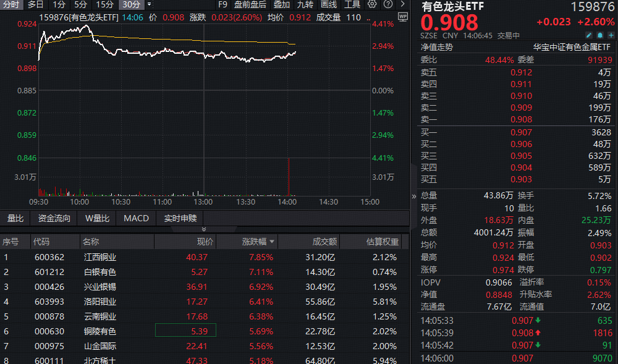618x364 pixels.
Task: Click the pencil edit icon beside 交易中
Action: [x=589, y=35]
